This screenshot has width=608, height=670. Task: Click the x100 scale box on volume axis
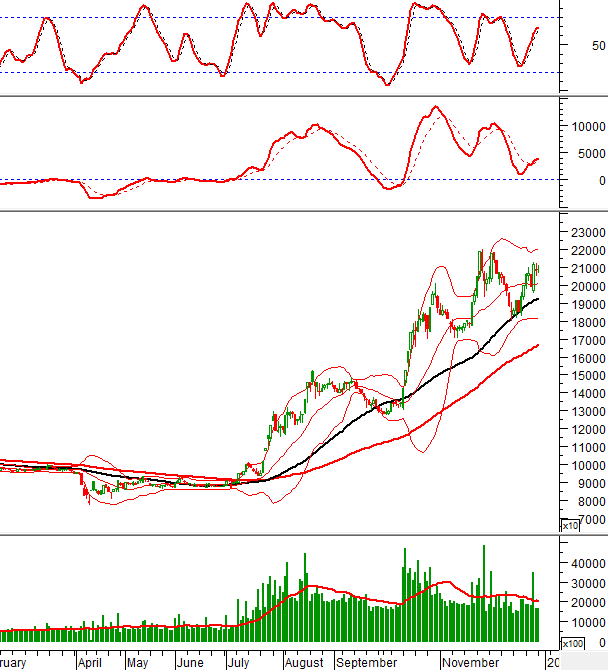(572, 644)
